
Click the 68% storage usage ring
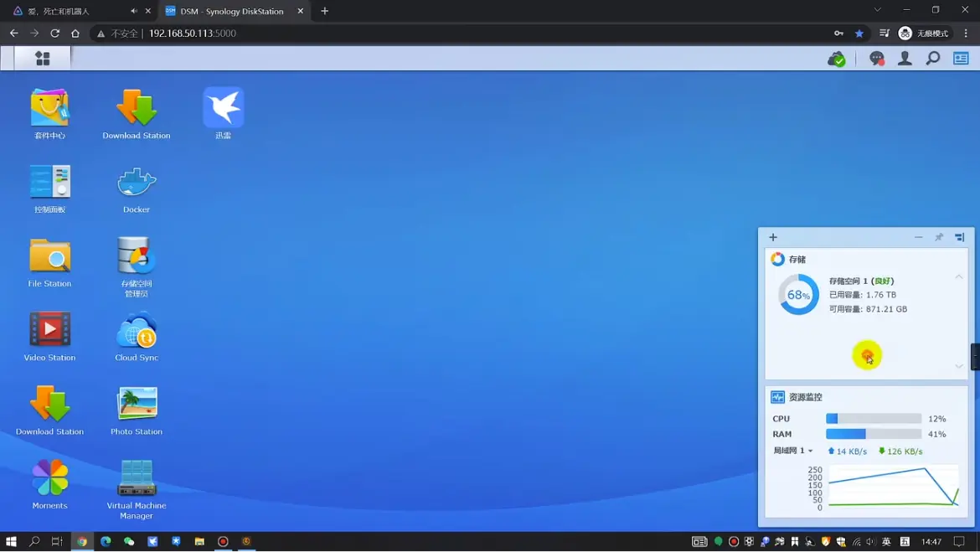click(x=798, y=295)
